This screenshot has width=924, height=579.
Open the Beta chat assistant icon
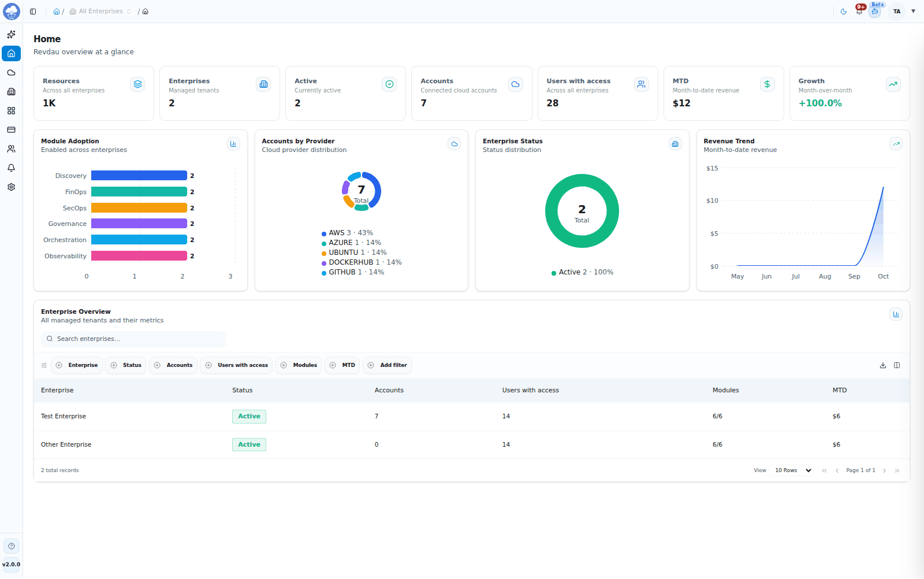(875, 12)
